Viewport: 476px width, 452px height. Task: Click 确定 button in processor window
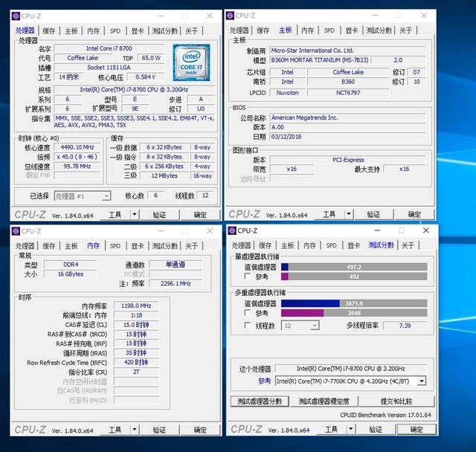click(200, 215)
